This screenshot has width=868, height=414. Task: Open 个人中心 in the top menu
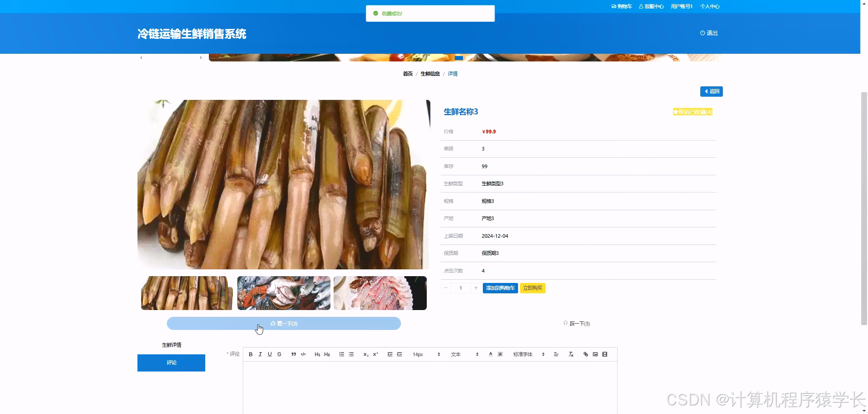click(x=710, y=6)
